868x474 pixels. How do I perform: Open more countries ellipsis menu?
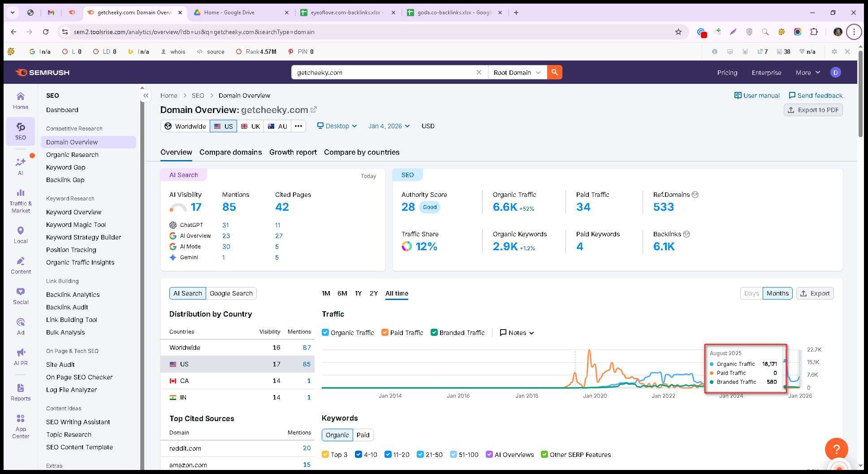[298, 126]
